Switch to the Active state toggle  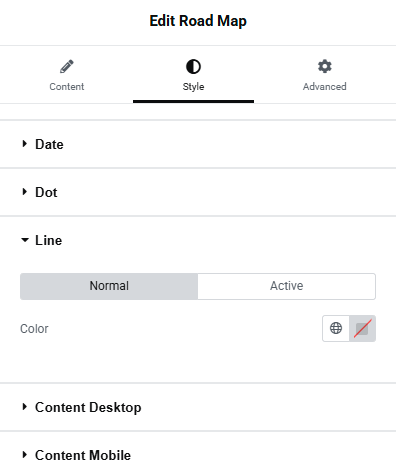coord(287,286)
